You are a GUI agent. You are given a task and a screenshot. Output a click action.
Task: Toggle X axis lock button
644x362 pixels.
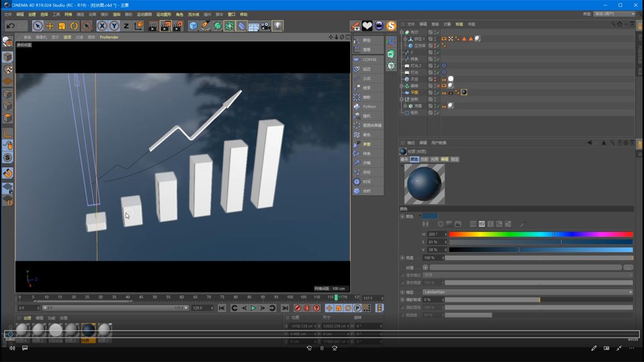(102, 26)
